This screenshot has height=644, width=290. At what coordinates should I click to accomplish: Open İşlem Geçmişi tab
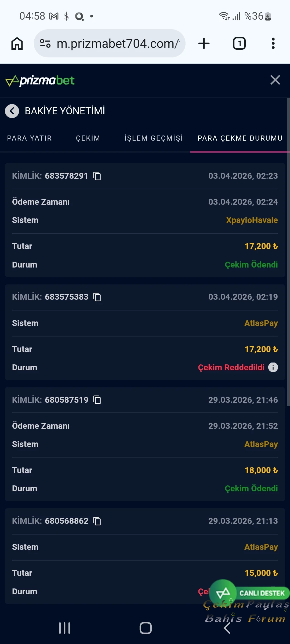pyautogui.click(x=154, y=138)
